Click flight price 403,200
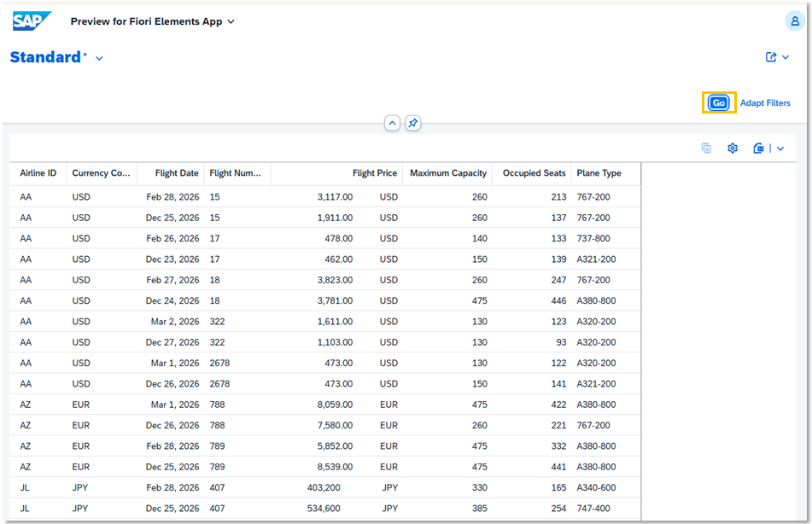Screen dimensions: 812x524 pos(324,487)
